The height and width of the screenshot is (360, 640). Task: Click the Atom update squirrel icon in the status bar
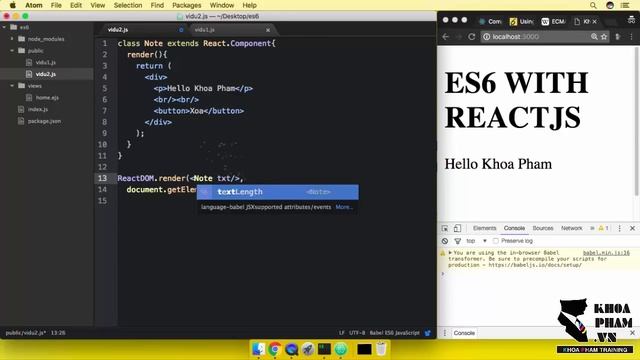tap(427, 333)
